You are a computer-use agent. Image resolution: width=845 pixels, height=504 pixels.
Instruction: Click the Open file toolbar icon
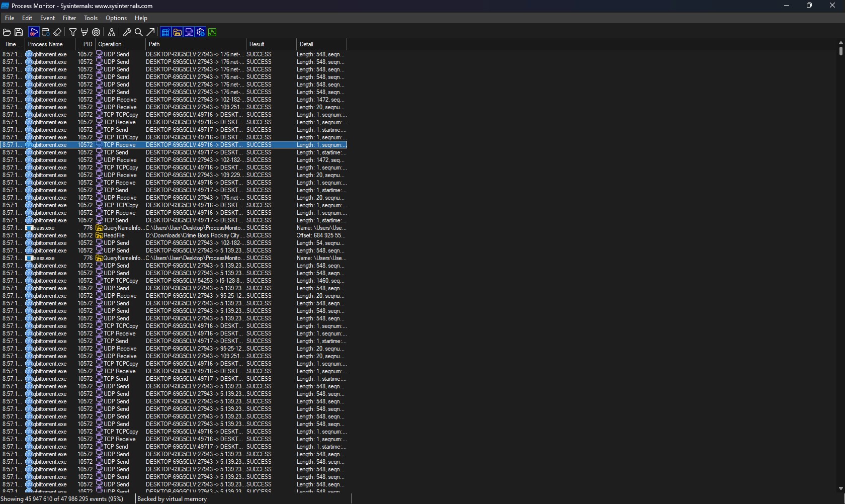pos(7,32)
